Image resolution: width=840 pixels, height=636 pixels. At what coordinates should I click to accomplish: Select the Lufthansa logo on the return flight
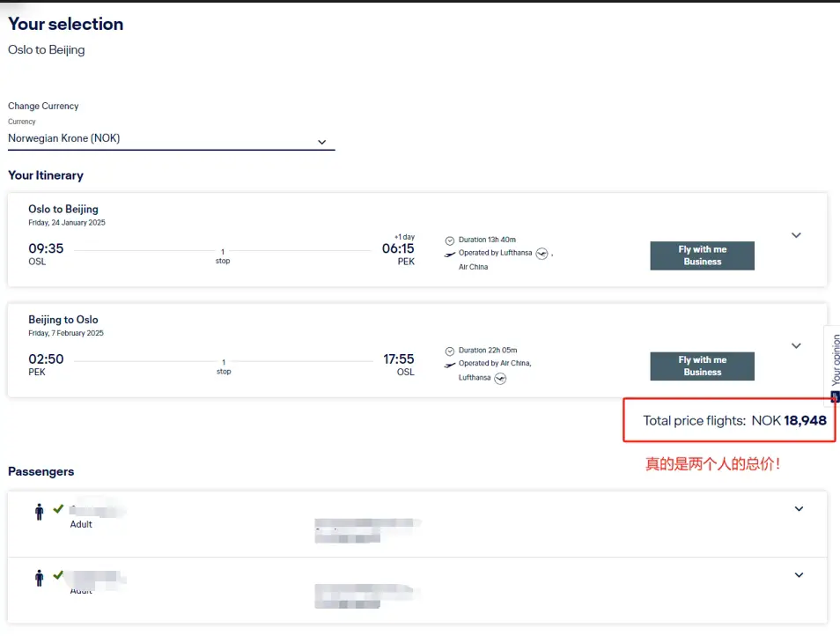click(500, 378)
